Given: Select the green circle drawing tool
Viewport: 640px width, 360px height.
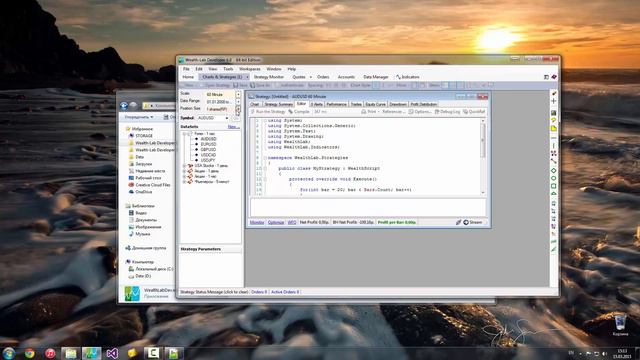Looking at the screenshot, I should [553, 178].
